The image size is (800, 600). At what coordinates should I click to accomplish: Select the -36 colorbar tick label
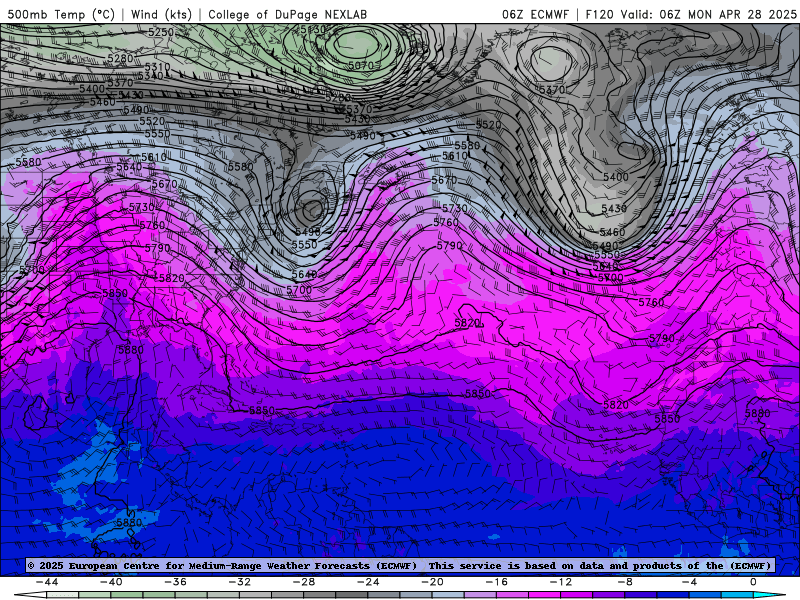(175, 582)
